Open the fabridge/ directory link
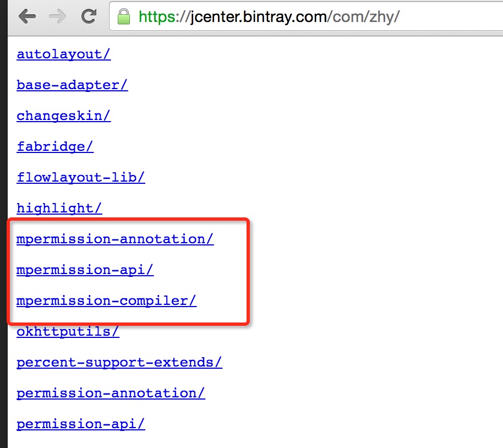 pyautogui.click(x=55, y=146)
